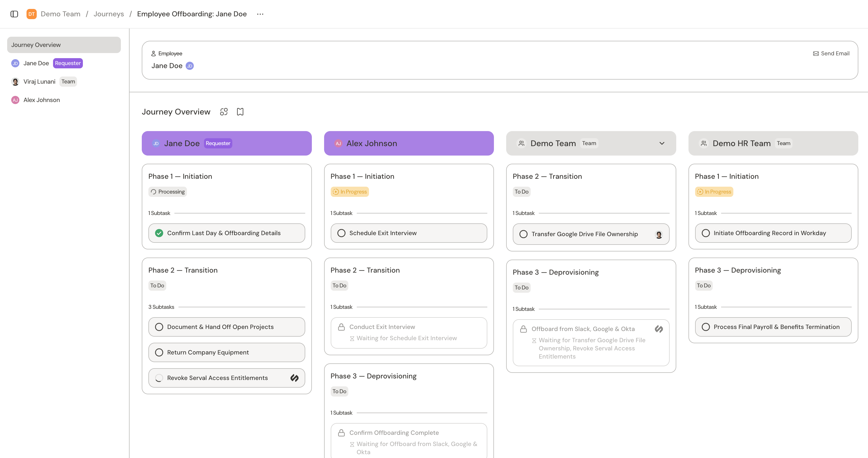Click lock icon on Conduct Exit Interview

coord(341,327)
